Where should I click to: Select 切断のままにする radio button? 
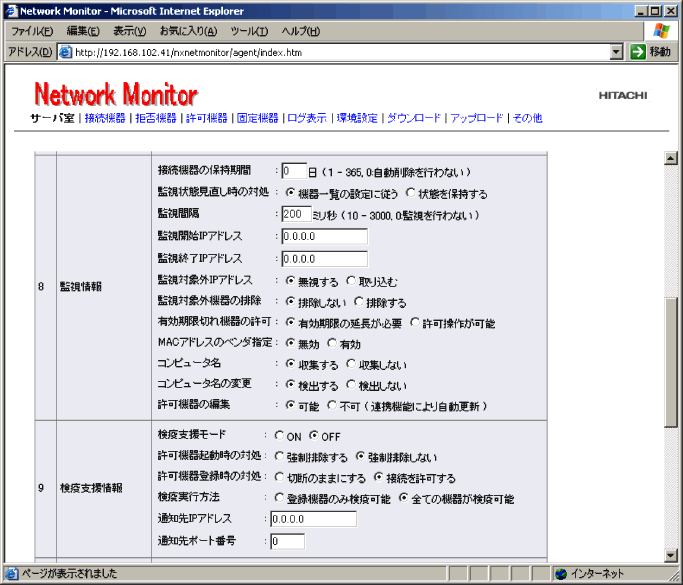(x=279, y=477)
